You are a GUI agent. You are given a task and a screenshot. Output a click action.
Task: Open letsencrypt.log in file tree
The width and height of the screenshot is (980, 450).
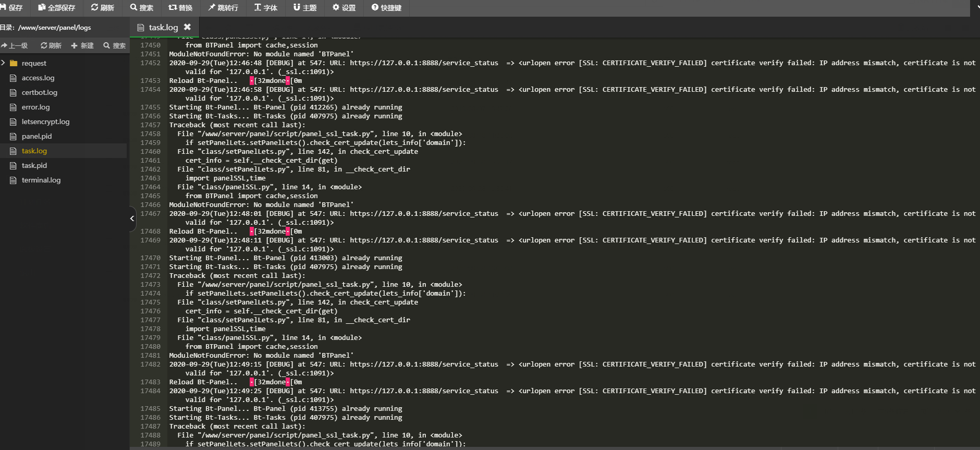[45, 121]
